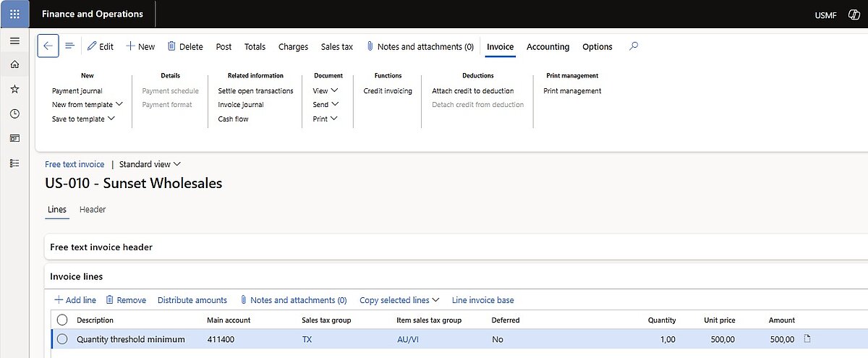The image size is (868, 358).
Task: Collapse the Invoice lines section
Action: coord(77,276)
